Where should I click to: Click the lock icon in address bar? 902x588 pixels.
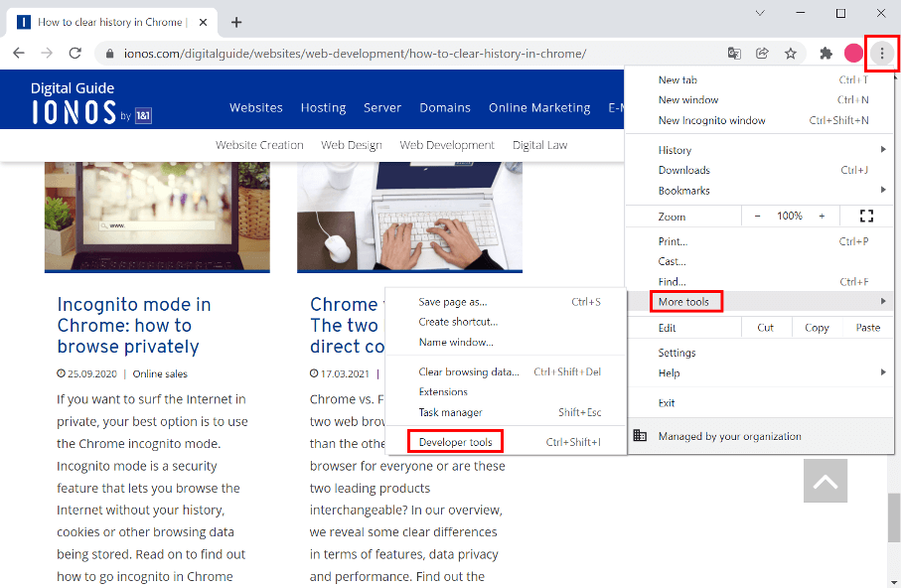pos(109,54)
